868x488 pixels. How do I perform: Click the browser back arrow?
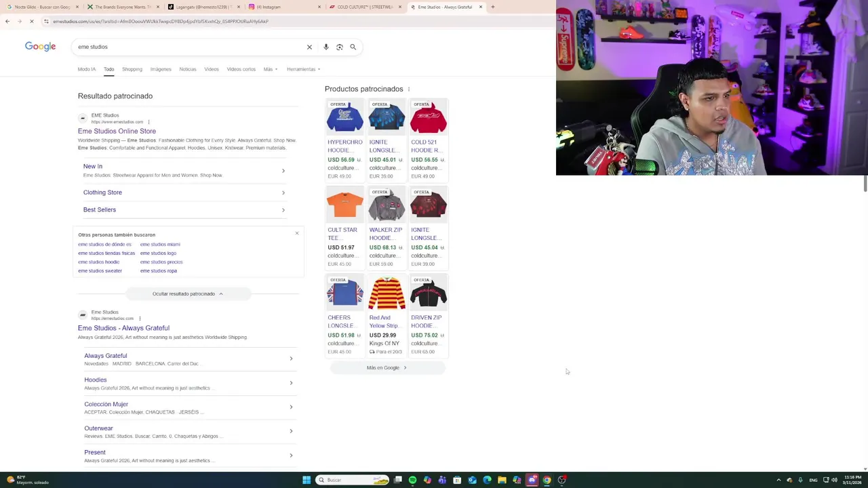tap(7, 21)
